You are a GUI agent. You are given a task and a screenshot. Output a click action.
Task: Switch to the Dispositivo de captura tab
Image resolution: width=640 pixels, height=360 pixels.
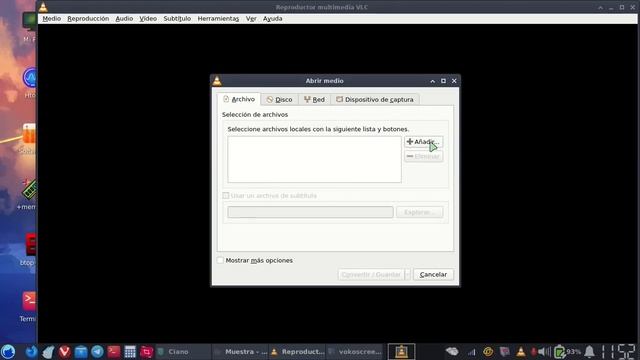375,100
